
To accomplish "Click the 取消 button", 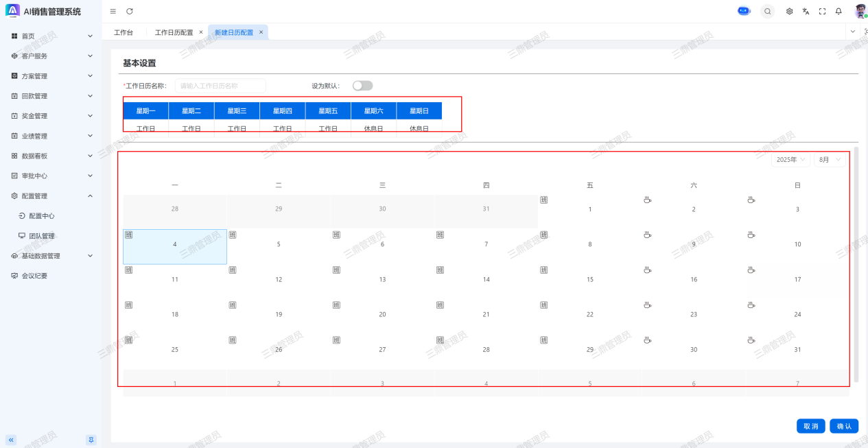I will [x=810, y=426].
